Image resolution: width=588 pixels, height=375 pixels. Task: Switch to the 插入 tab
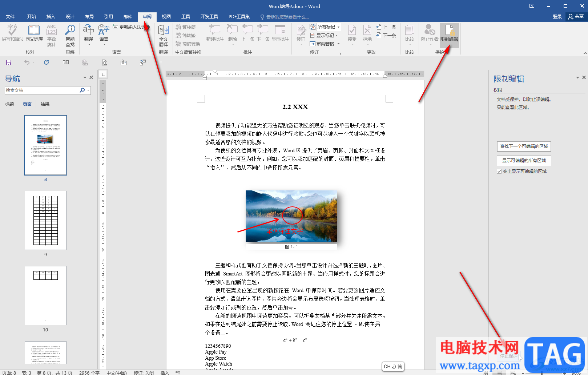click(x=51, y=17)
